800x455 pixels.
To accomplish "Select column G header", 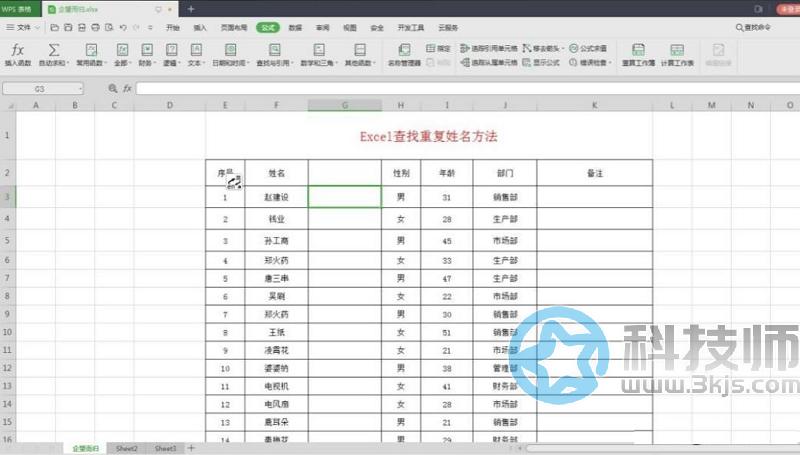I will 345,105.
